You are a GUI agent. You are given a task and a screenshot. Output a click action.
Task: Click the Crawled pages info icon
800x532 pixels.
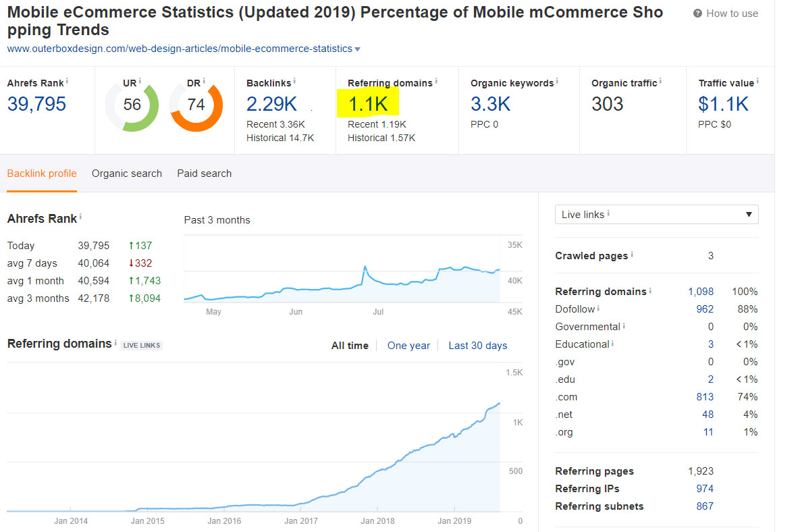[631, 255]
